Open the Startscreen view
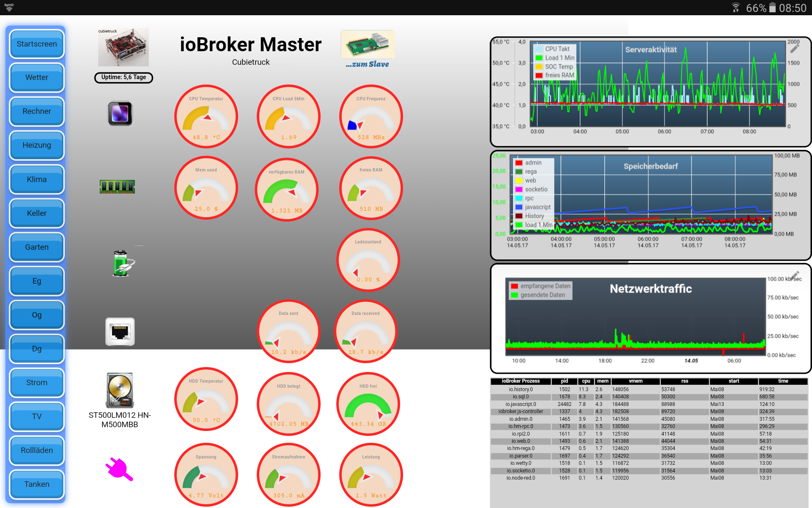 tap(37, 44)
